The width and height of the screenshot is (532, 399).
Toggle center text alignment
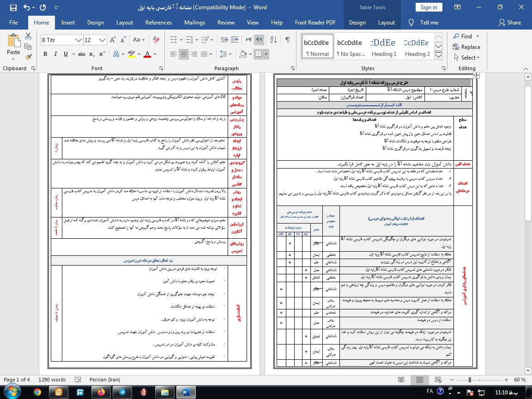(x=184, y=54)
